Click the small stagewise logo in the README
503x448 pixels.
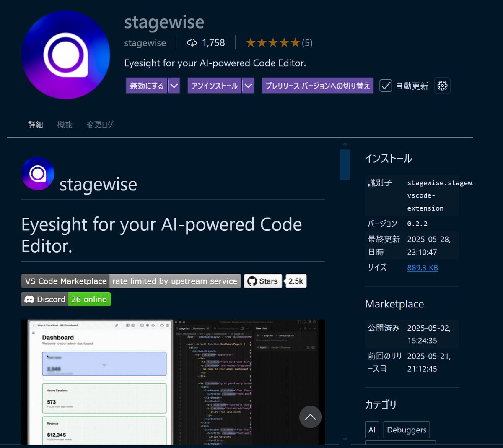point(38,174)
